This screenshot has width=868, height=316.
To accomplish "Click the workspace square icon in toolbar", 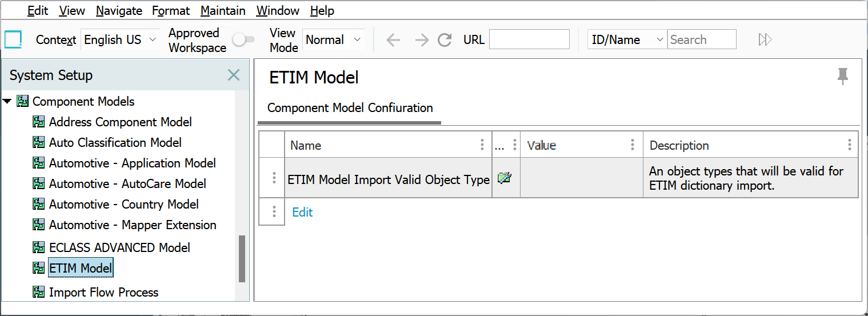I will point(13,40).
